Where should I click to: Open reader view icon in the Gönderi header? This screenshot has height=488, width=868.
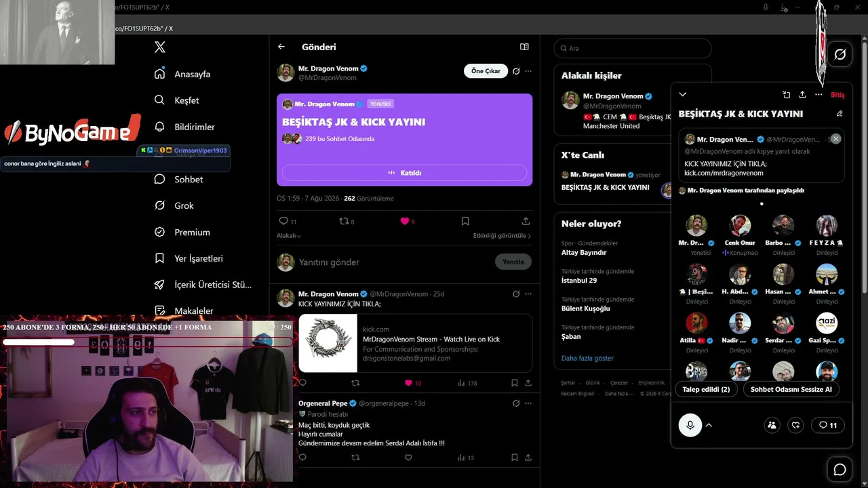[x=524, y=47]
